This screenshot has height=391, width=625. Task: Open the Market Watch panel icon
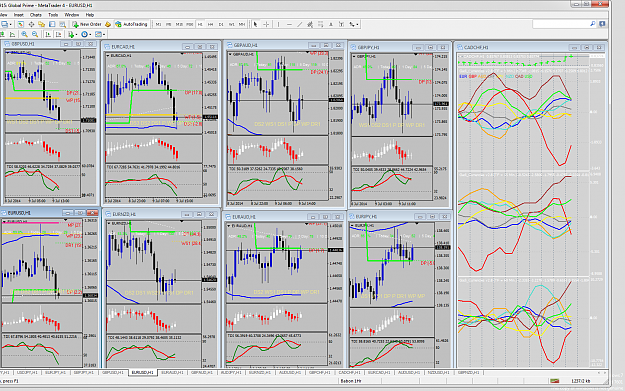(21, 24)
